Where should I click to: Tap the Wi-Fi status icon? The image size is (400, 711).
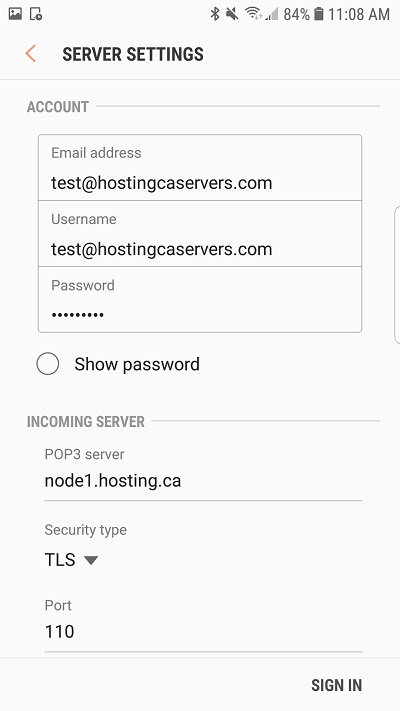(254, 14)
